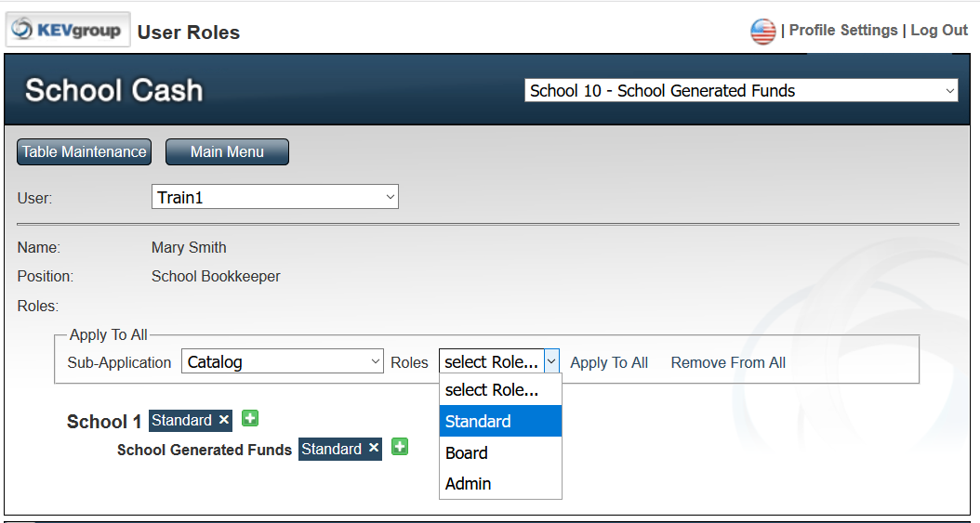
Task: Click the Remove From All link
Action: 728,362
